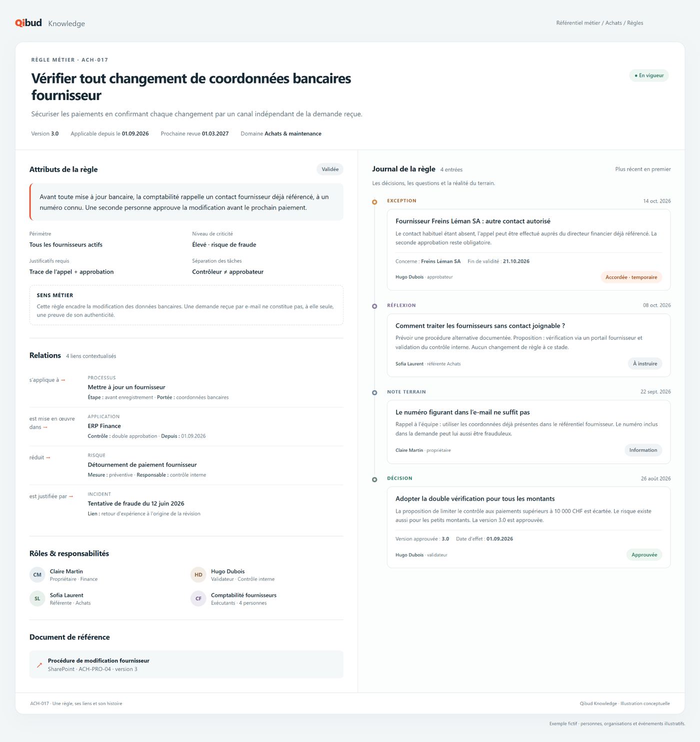The width and height of the screenshot is (700, 742).
Task: Click the Sens métier note box
Action: tap(186, 305)
